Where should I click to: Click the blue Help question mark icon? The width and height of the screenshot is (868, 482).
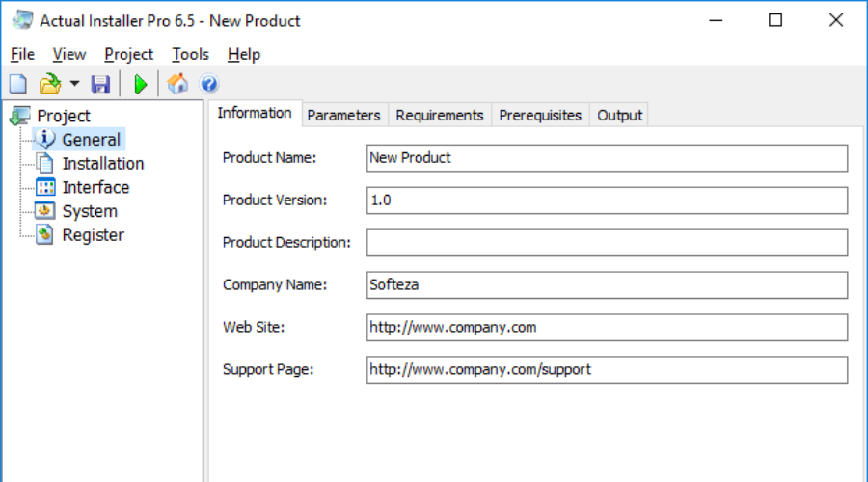(x=208, y=85)
